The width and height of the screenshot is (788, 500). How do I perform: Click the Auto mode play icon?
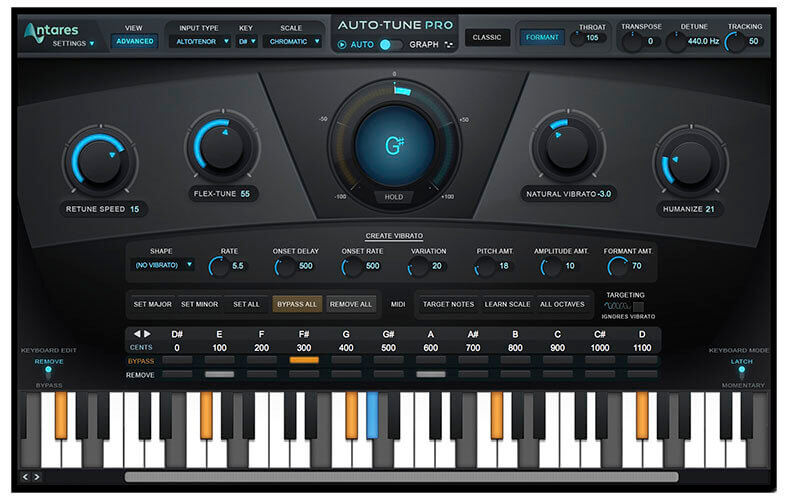pyautogui.click(x=342, y=44)
